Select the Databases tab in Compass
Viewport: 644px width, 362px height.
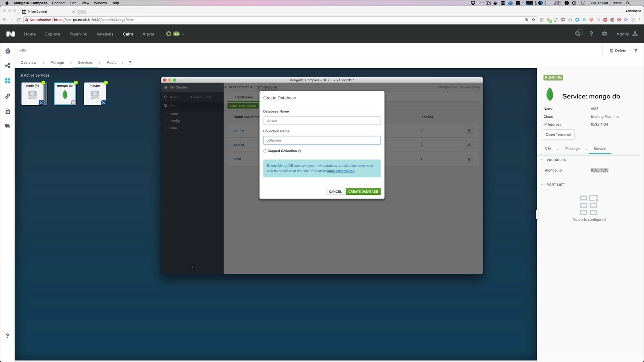pos(244,97)
